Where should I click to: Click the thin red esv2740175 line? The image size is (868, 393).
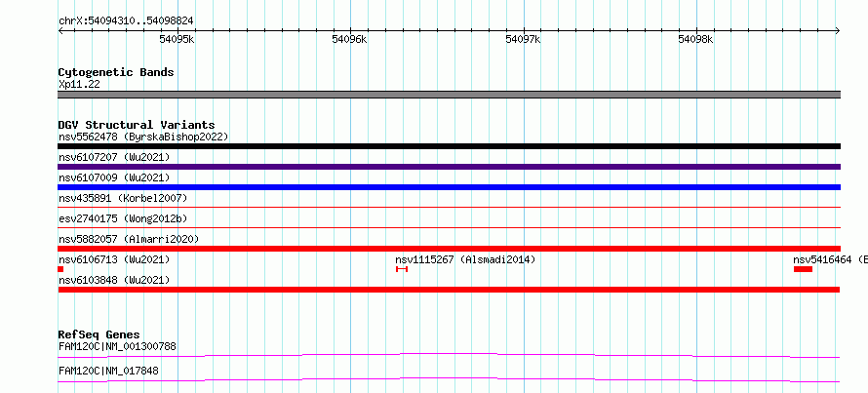[x=449, y=227]
